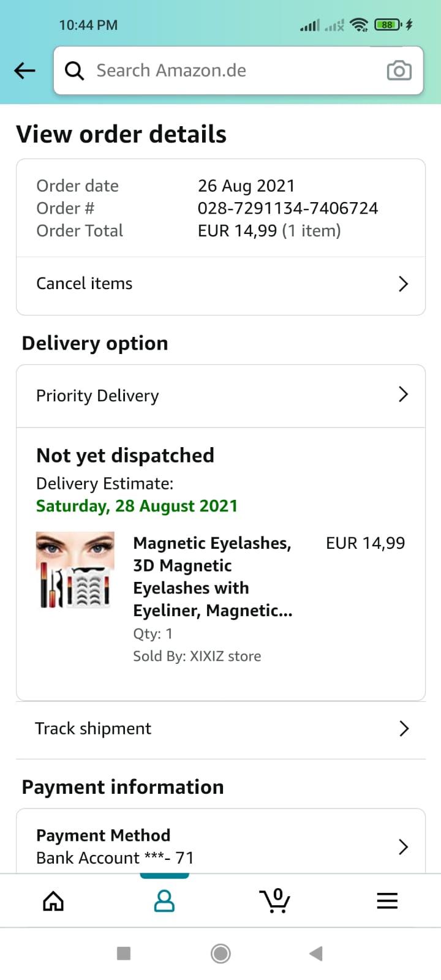Expand the Priority Delivery chevron
The image size is (441, 980).
[403, 394]
